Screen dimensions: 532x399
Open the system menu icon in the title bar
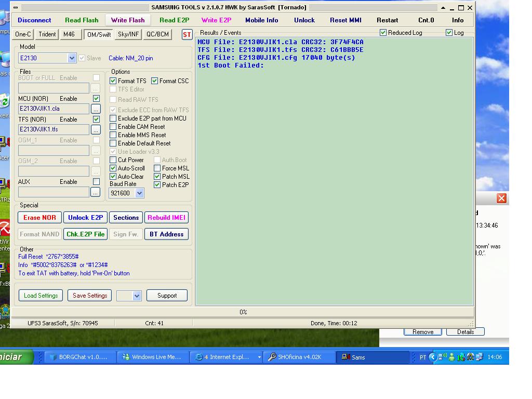(16, 7)
